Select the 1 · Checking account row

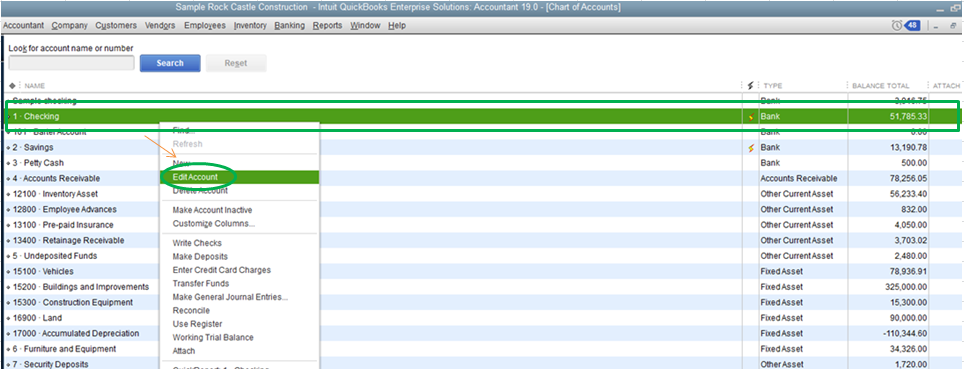[482, 116]
